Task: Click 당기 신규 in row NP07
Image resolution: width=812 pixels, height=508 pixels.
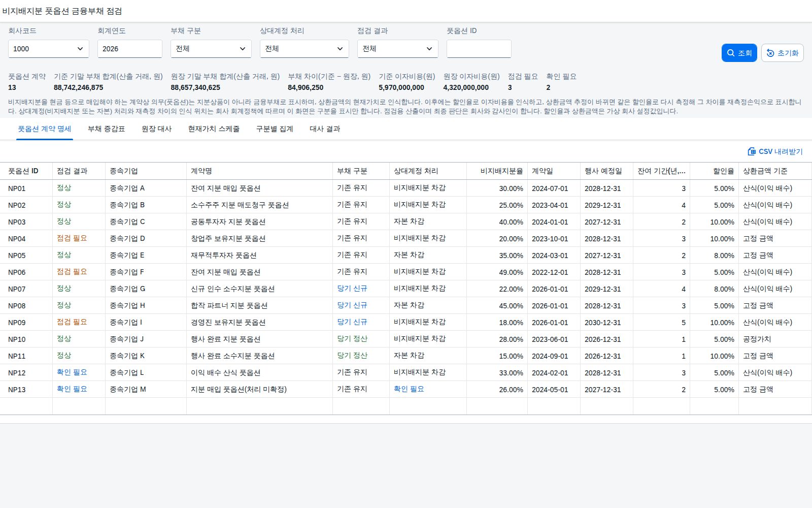Action: pyautogui.click(x=352, y=289)
